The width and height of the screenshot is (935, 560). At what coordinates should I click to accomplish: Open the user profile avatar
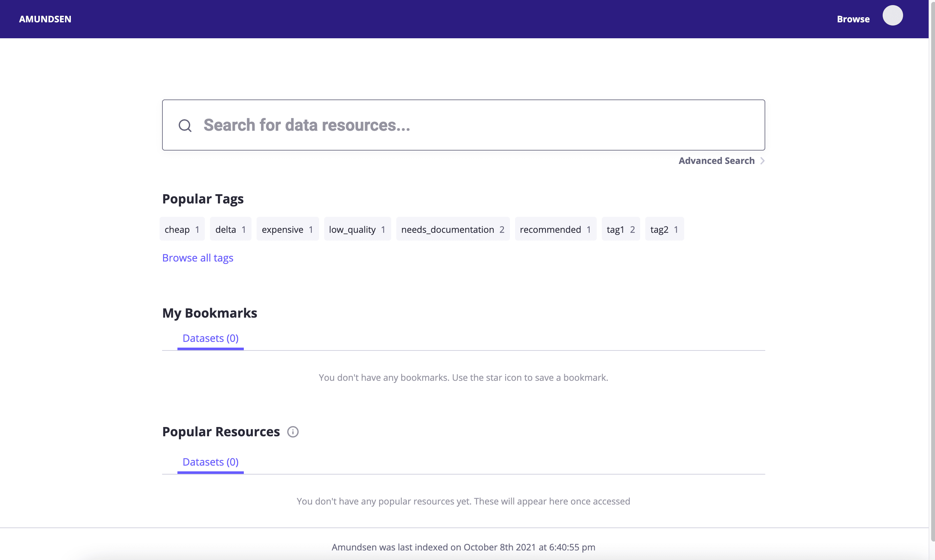pyautogui.click(x=892, y=16)
